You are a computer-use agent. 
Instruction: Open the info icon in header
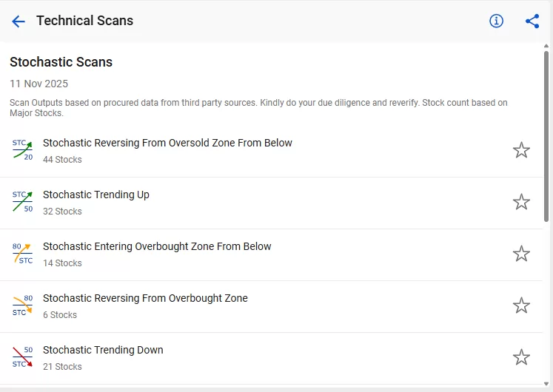coord(496,21)
